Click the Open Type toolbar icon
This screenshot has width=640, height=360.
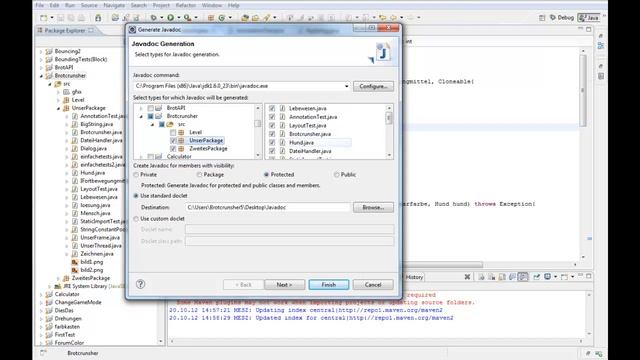coord(245,18)
